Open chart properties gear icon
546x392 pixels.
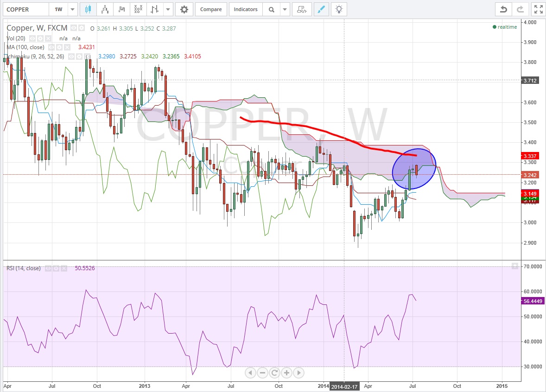coord(184,9)
